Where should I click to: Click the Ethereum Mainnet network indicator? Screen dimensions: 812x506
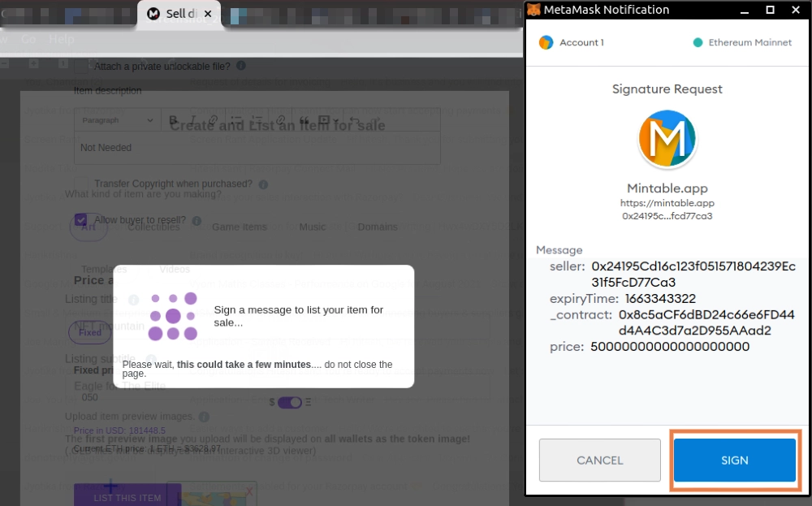(x=743, y=42)
